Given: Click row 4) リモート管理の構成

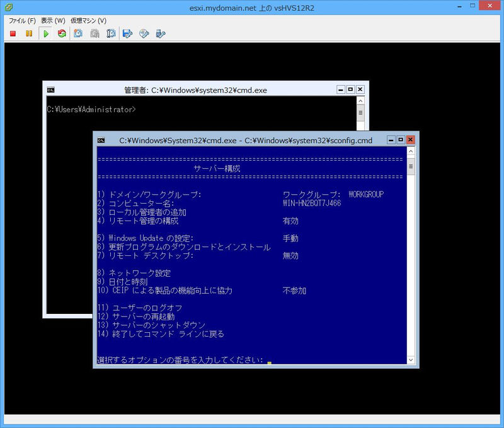Looking at the screenshot, I should point(137,221).
